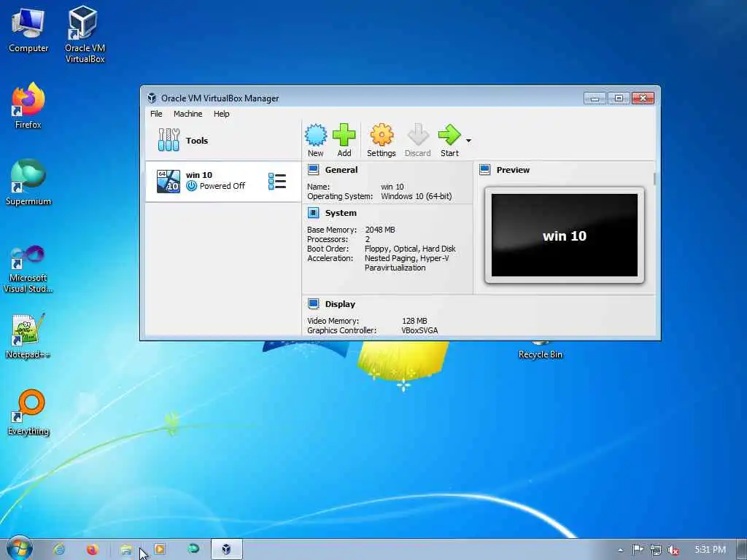Click Firefox in the taskbar

(x=93, y=550)
